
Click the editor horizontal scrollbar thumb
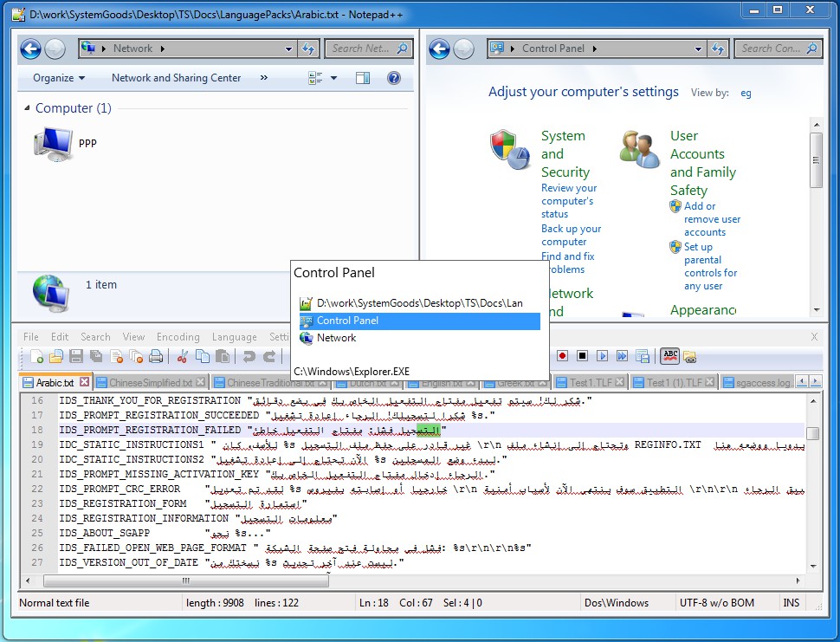186,580
